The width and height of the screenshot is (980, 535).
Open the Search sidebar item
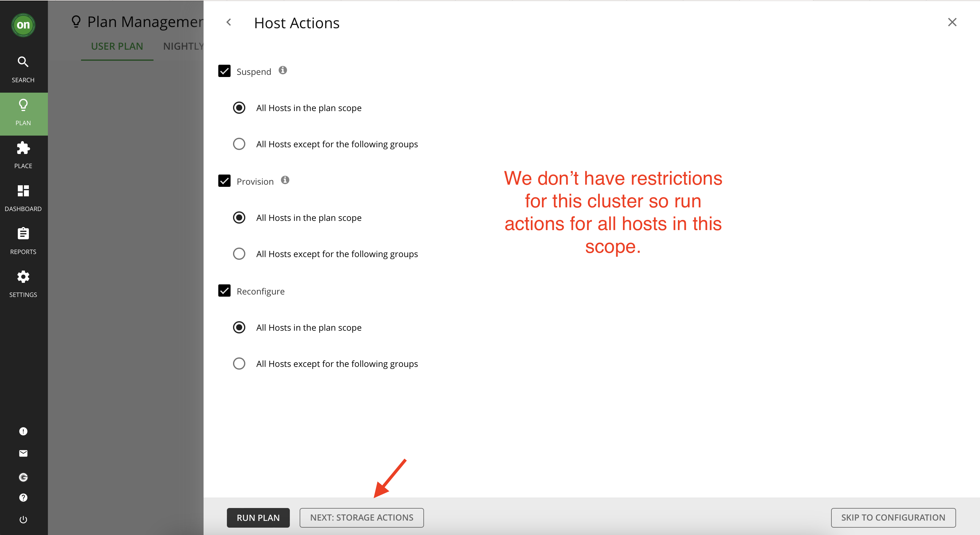click(23, 69)
